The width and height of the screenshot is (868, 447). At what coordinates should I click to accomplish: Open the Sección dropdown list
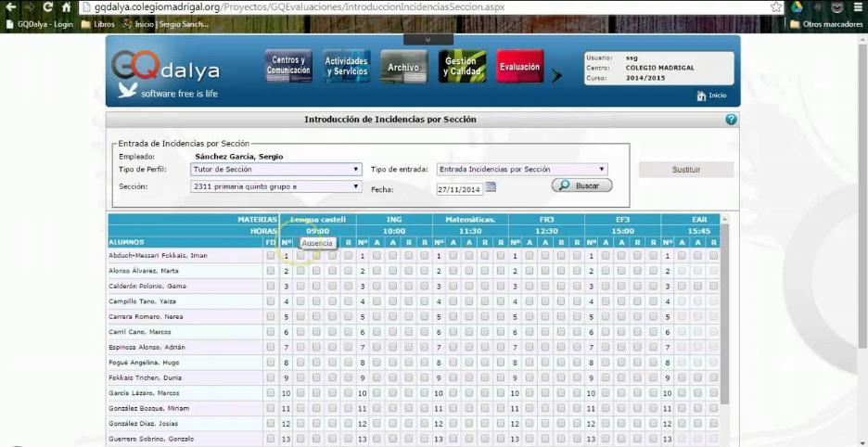point(276,186)
